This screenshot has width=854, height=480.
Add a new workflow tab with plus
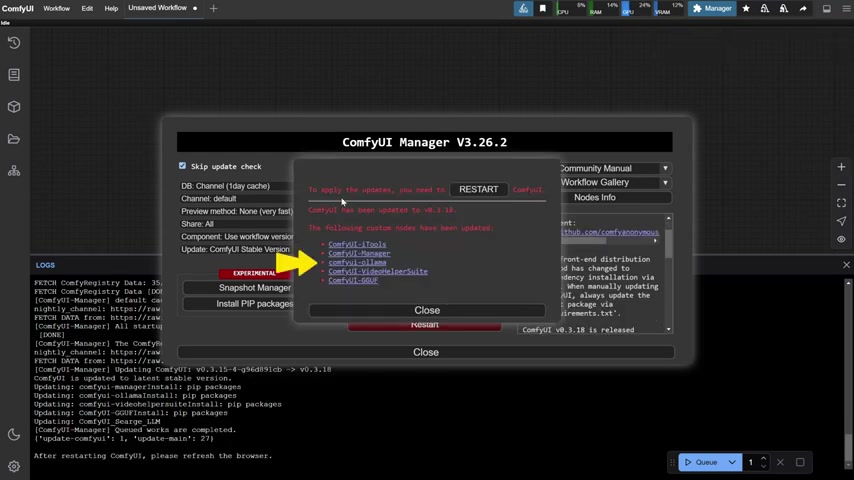tap(214, 8)
